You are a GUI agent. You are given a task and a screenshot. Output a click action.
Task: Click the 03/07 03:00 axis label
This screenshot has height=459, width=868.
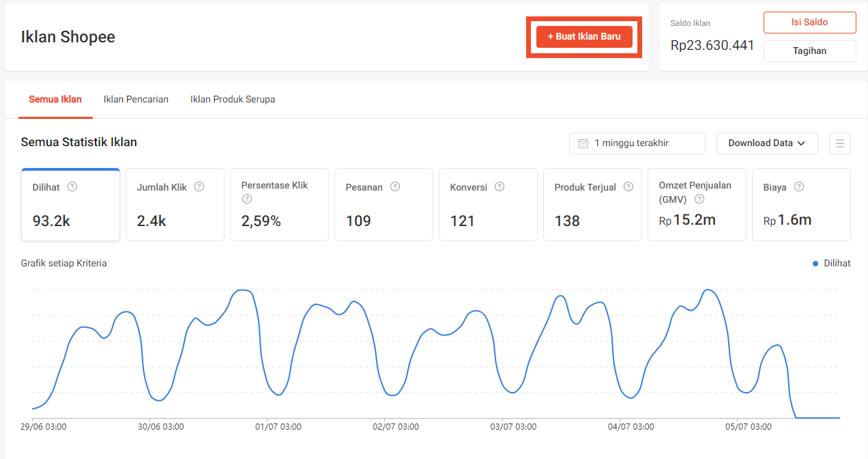click(513, 427)
